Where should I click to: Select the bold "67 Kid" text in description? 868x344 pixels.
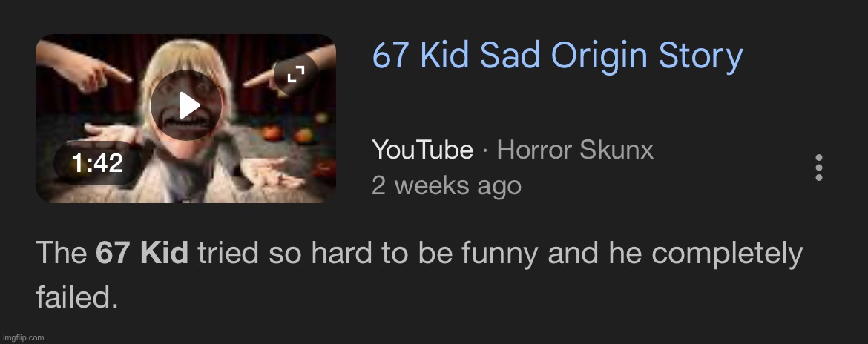[x=142, y=254]
